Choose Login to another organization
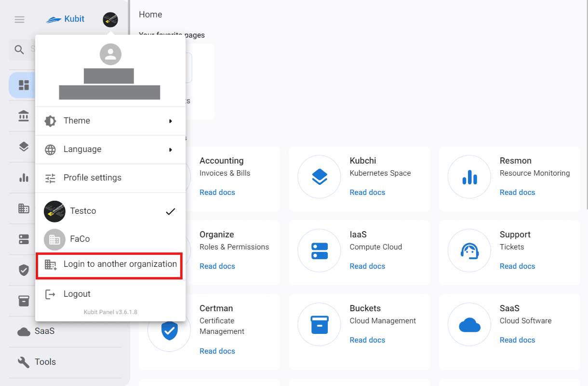 click(x=110, y=264)
